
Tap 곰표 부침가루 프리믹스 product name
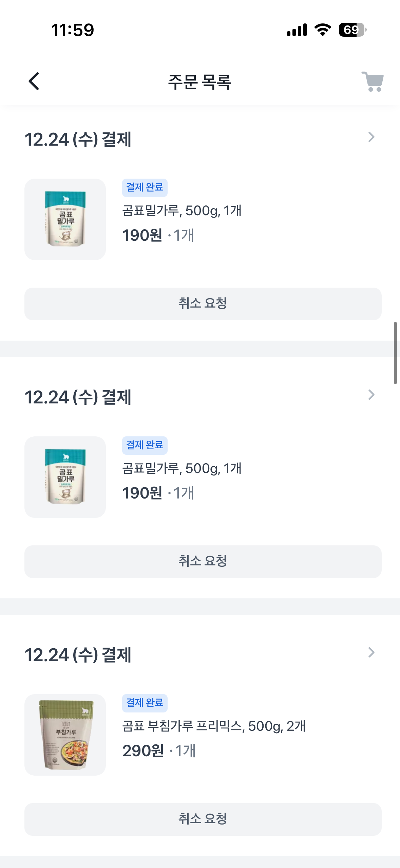pyautogui.click(x=214, y=726)
